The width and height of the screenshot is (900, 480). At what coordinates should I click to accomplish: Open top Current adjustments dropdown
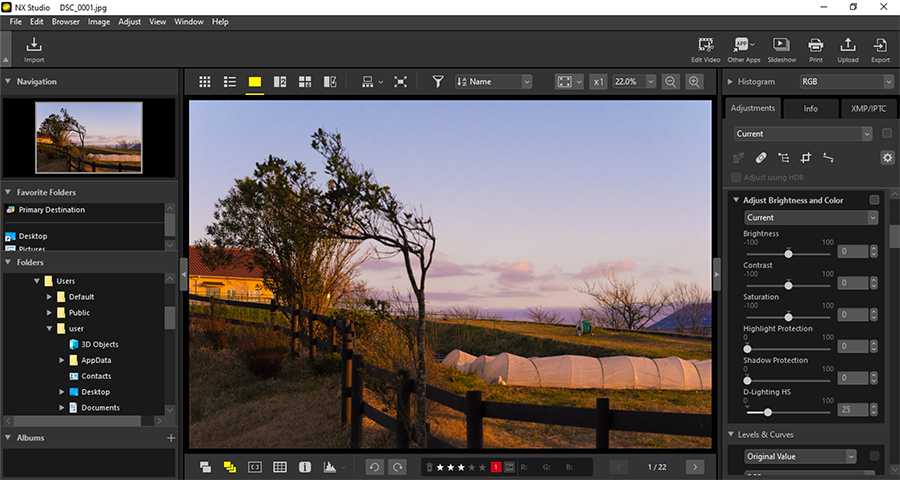[803, 134]
